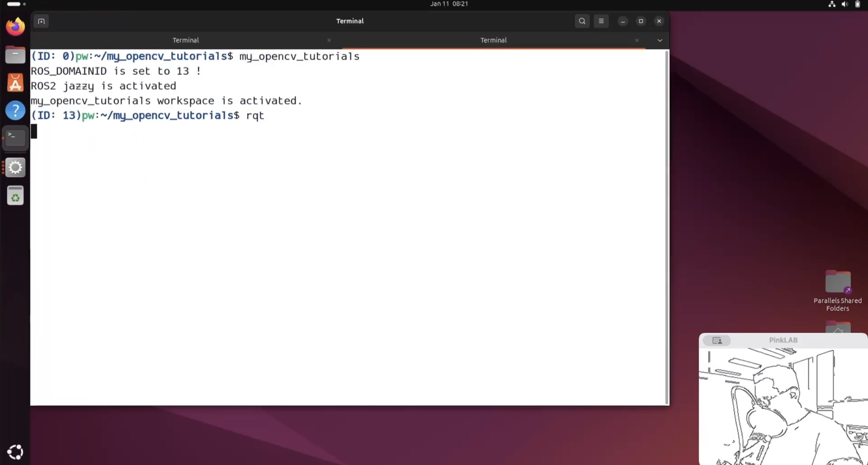Open the Files app in dock

tap(15, 55)
